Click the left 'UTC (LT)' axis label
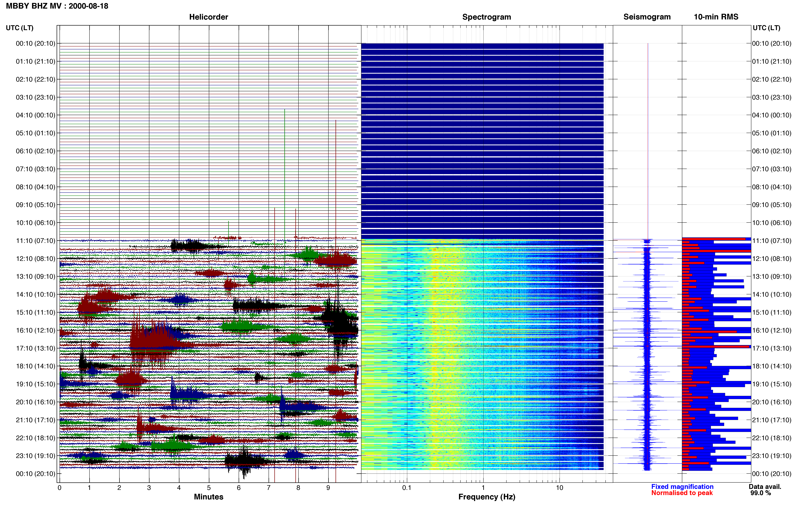812x508 pixels. [20, 28]
